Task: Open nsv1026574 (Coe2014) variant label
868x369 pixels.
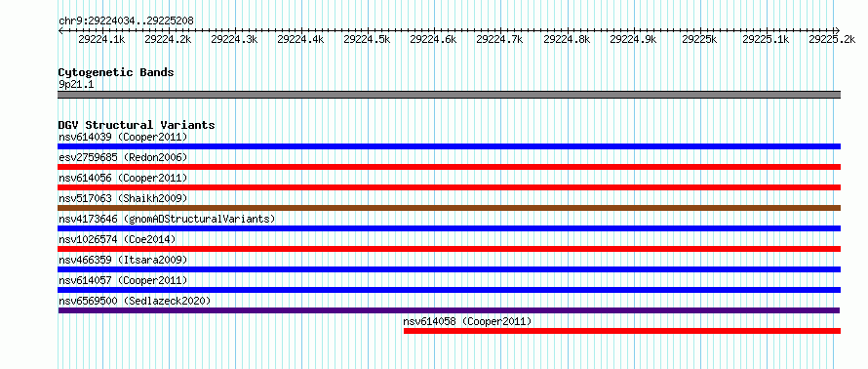Action: (117, 239)
